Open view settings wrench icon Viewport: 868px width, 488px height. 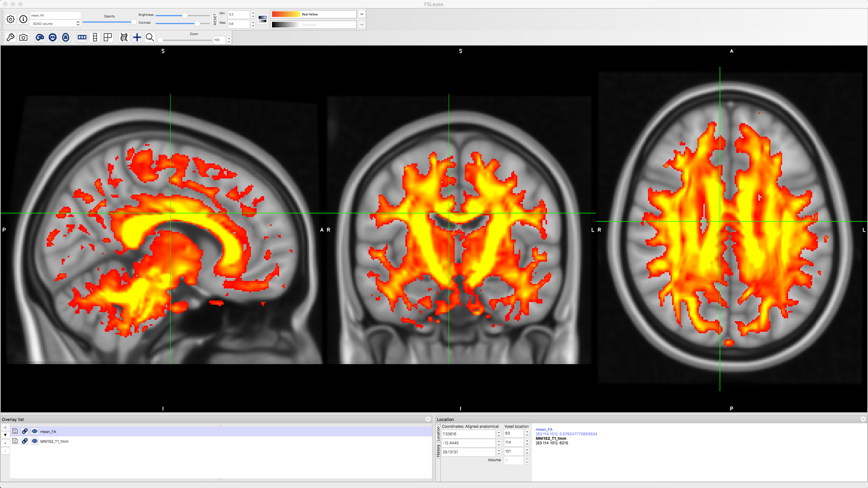tap(10, 37)
